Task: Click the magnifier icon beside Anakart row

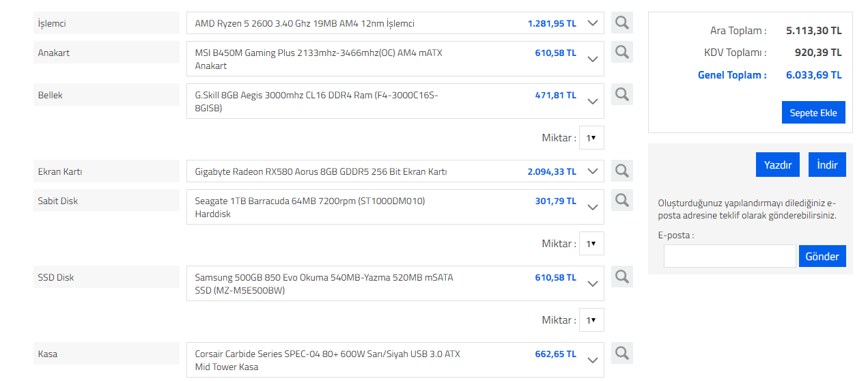Action: pos(621,52)
